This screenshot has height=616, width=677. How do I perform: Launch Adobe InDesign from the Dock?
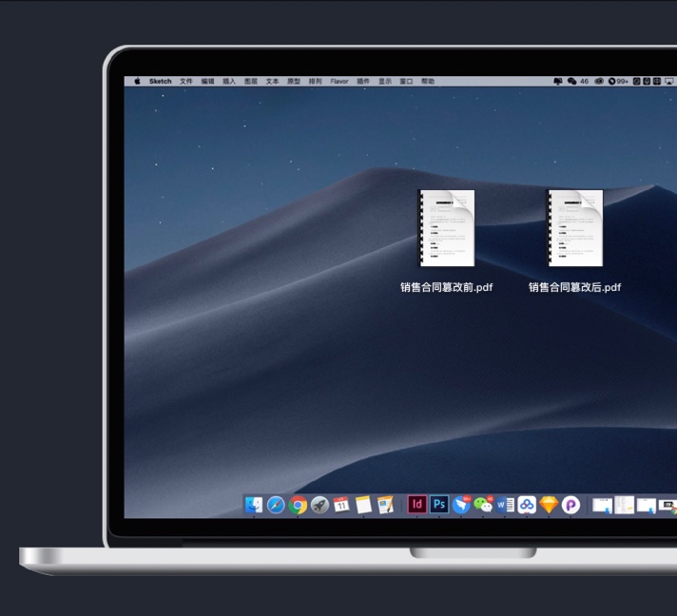(x=417, y=504)
